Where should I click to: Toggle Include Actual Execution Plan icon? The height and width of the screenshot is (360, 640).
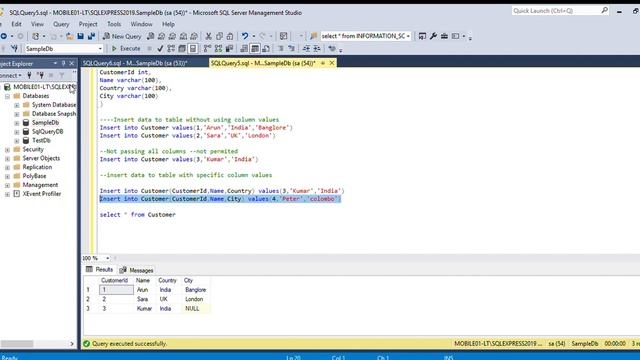click(207, 49)
